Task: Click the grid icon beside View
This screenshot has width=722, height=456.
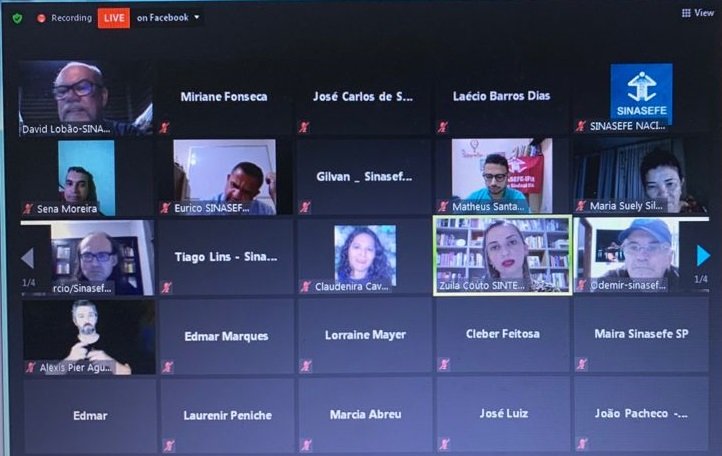Action: click(686, 13)
